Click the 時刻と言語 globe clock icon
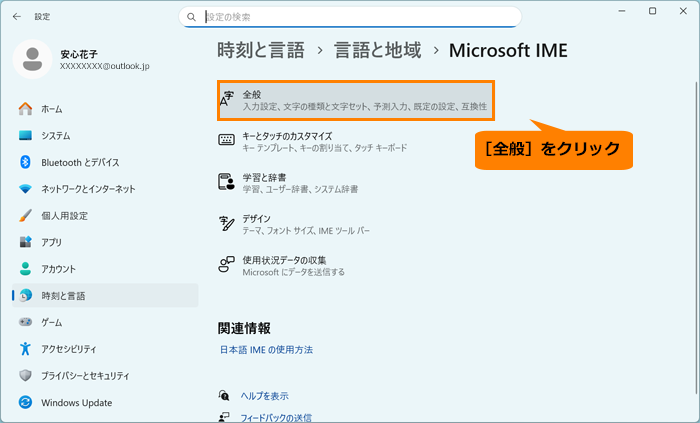 coord(25,295)
